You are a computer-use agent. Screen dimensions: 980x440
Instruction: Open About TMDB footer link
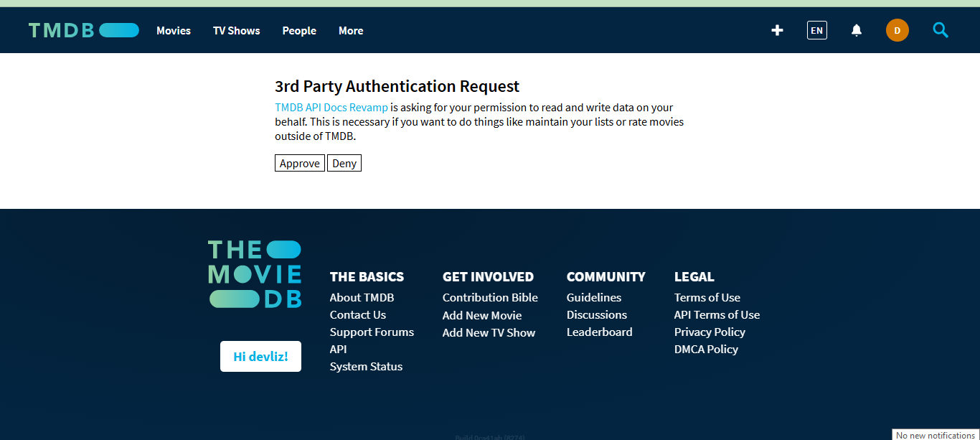(362, 297)
